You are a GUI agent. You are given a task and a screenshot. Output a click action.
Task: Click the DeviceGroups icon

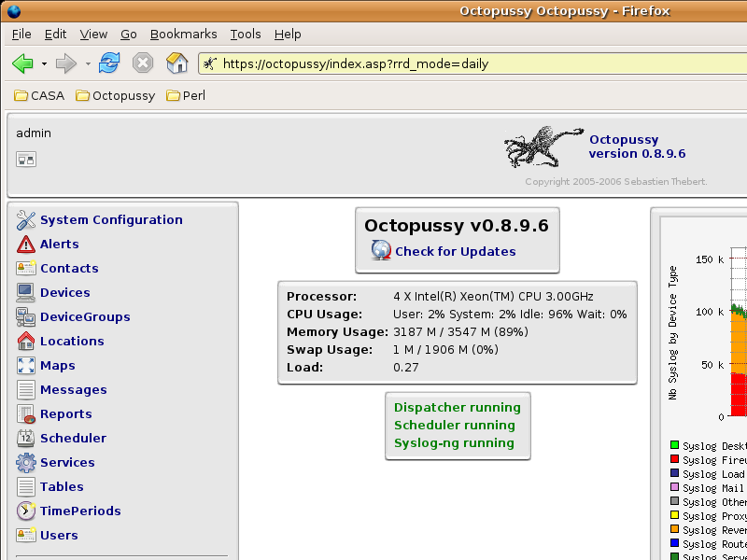tap(26, 316)
